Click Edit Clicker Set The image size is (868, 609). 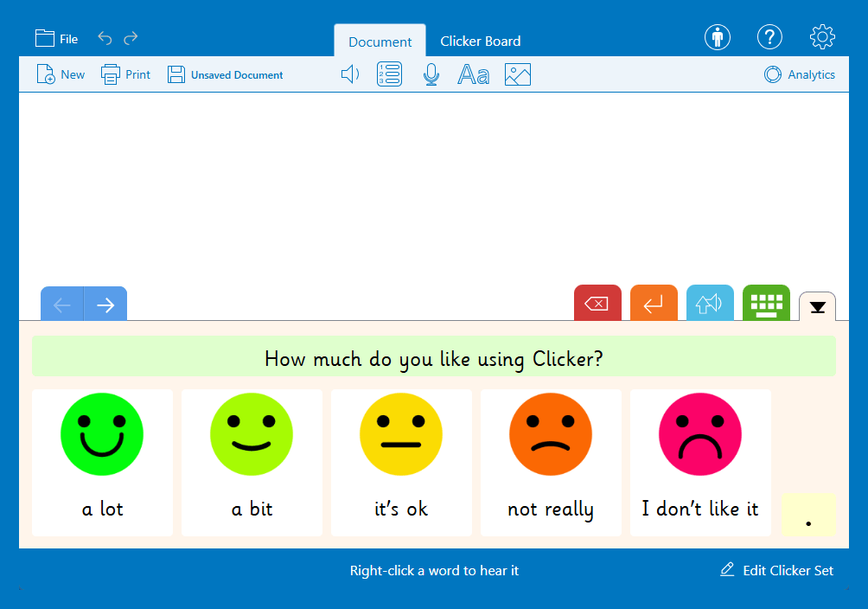coord(776,570)
